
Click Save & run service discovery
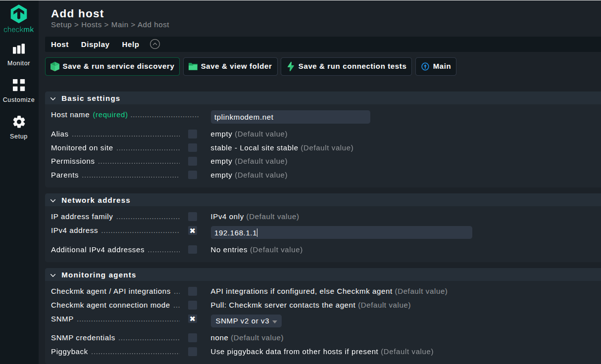point(112,66)
